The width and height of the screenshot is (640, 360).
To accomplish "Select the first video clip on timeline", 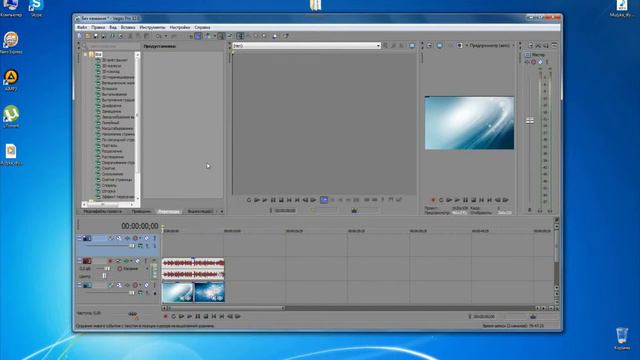I will [x=178, y=292].
